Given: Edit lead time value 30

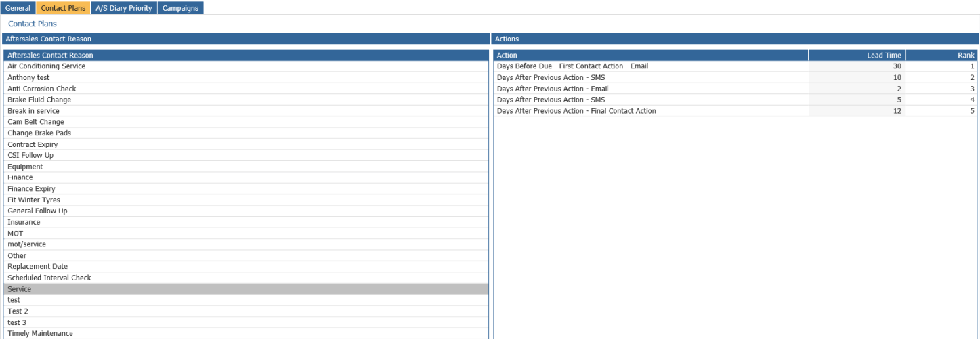Looking at the screenshot, I should click(857, 66).
